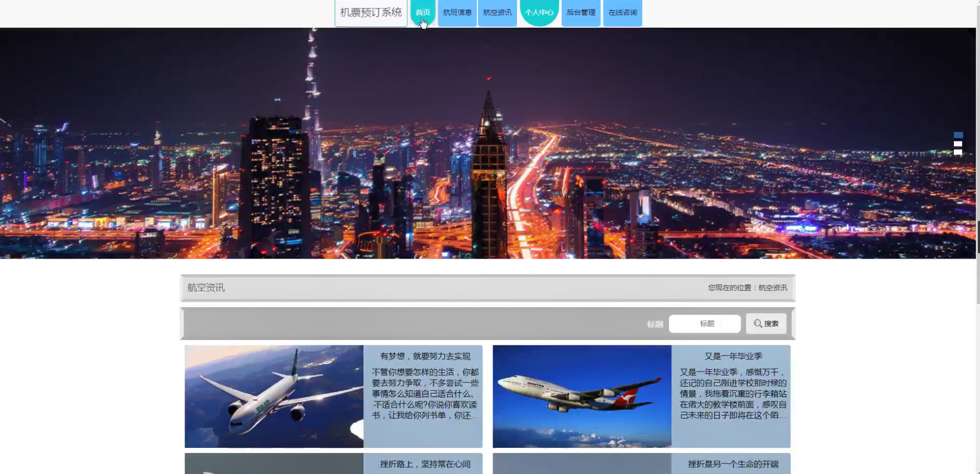
Task: Click the 您现在的位置：航空资讯 breadcrumb
Action: 747,288
